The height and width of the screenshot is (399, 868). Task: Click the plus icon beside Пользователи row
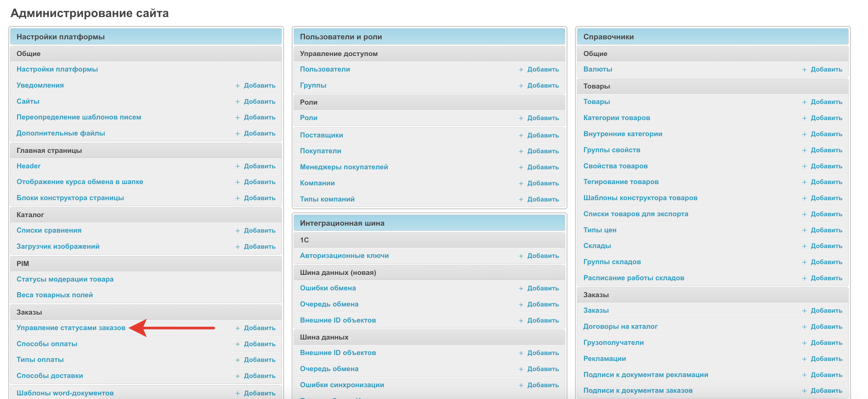tap(521, 70)
